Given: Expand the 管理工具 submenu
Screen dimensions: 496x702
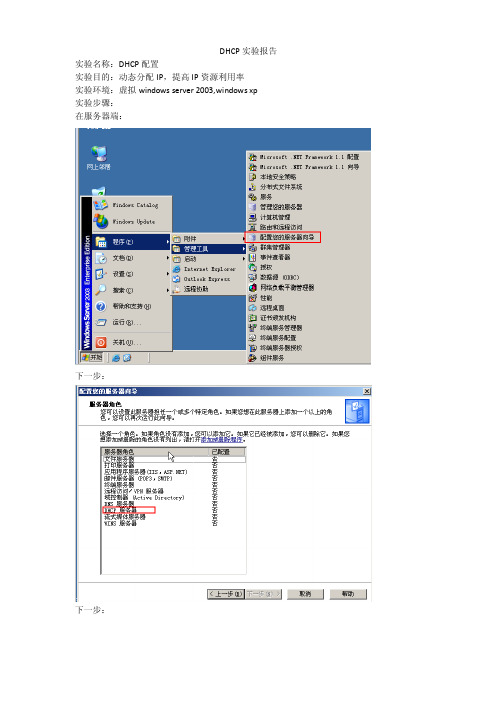Looking at the screenshot, I should pyautogui.click(x=209, y=248).
